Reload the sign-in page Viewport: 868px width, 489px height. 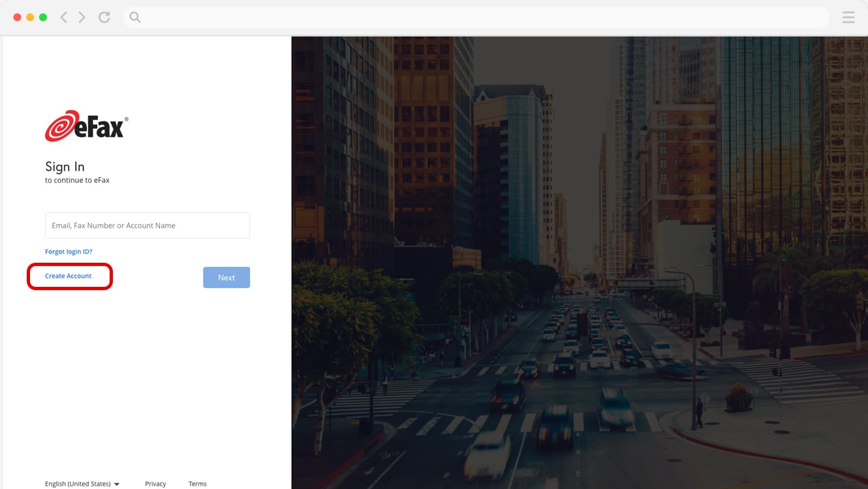[x=104, y=17]
